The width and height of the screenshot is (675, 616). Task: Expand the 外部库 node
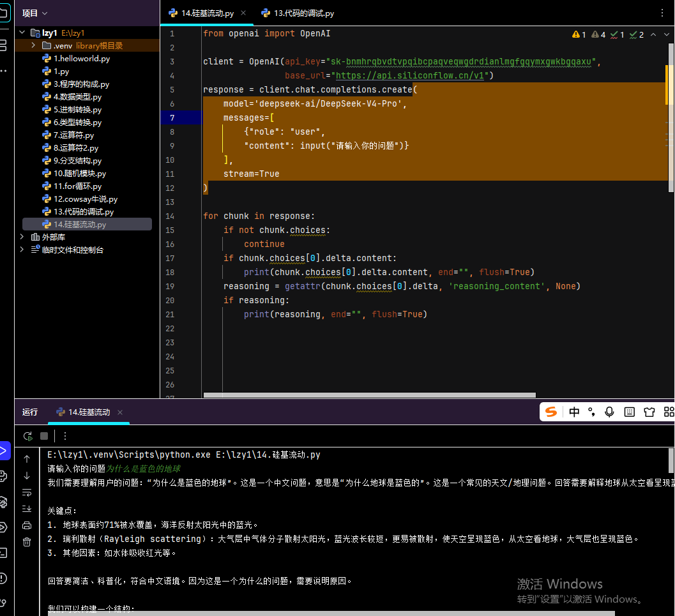[x=22, y=237]
